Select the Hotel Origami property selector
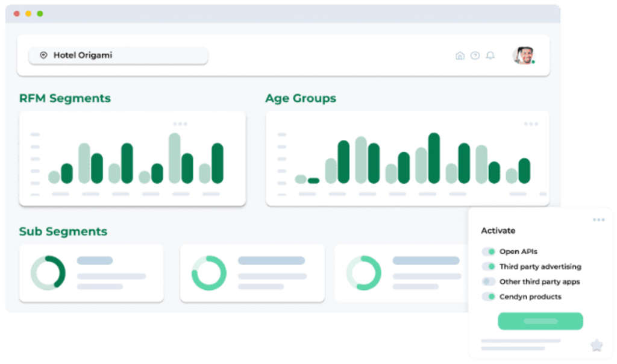 118,55
